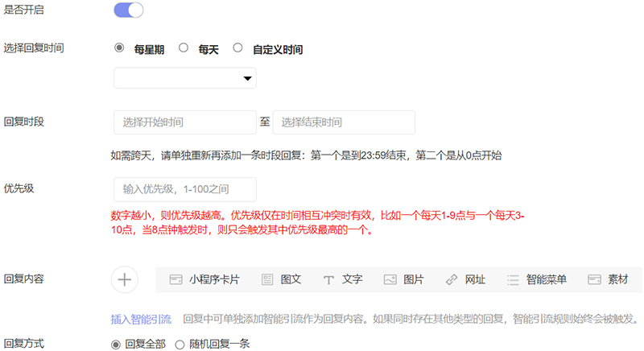Choose the 图文 label
Viewport: 644px width, 351px height.
coord(291,279)
